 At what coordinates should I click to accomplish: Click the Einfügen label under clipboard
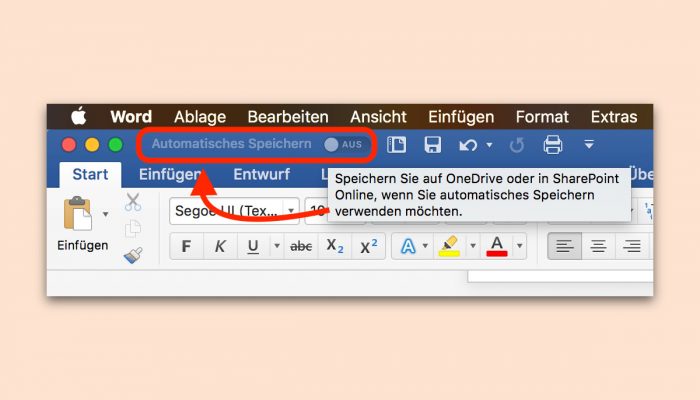pos(83,245)
